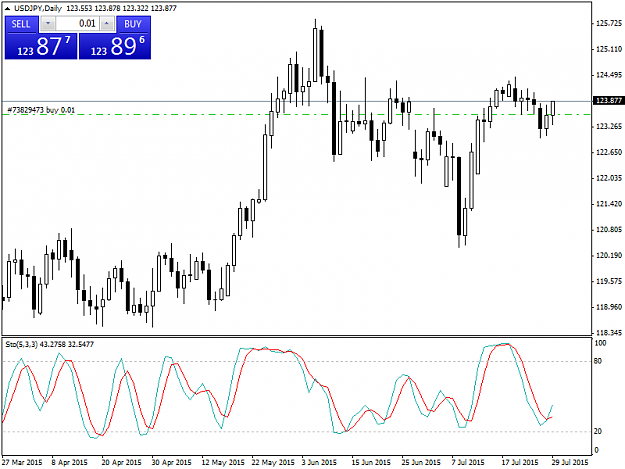The image size is (625, 469).
Task: Click the 15 Jun 2015 date label
Action: 371,462
